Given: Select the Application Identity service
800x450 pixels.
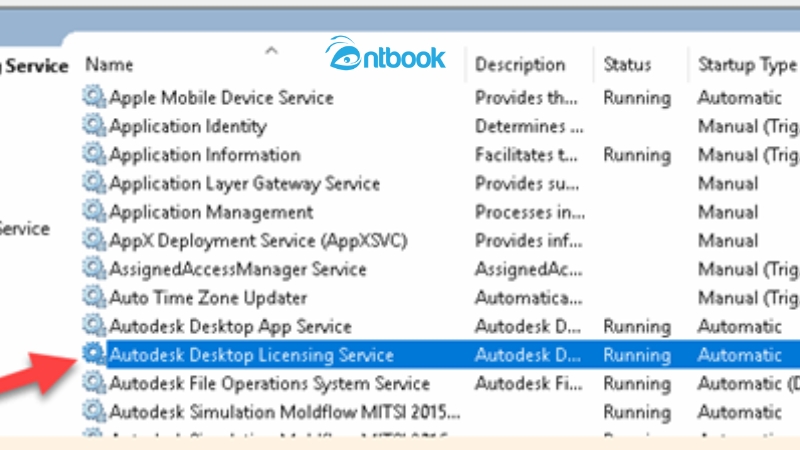Looking at the screenshot, I should click(x=188, y=126).
